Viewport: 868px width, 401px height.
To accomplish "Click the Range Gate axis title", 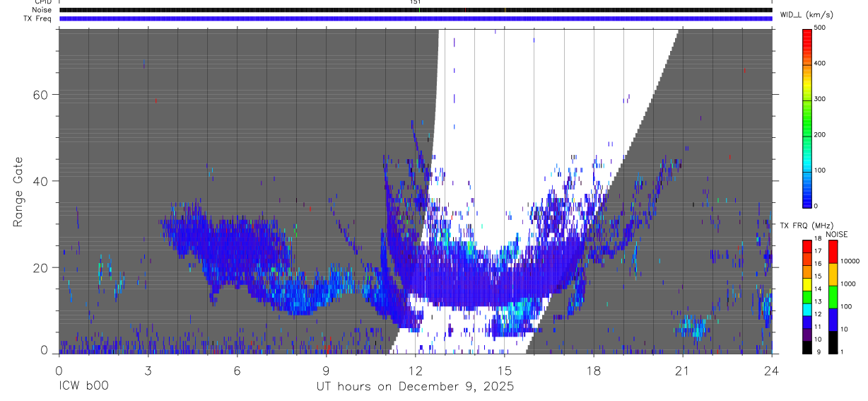I will tap(18, 192).
